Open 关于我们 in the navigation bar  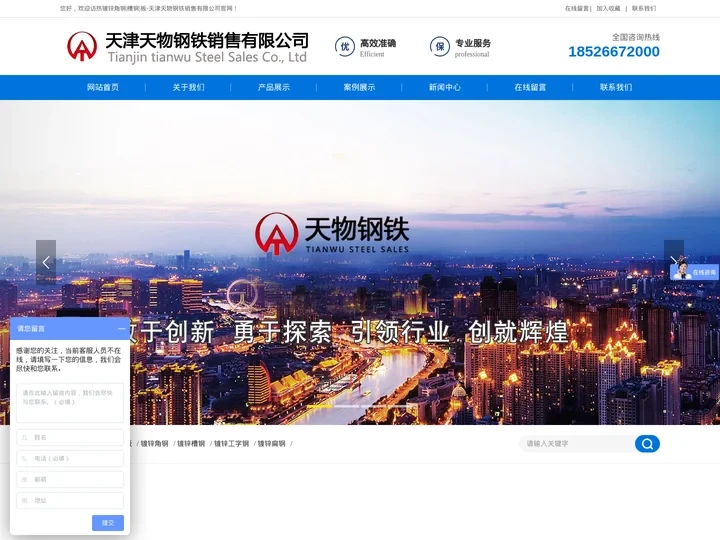188,87
